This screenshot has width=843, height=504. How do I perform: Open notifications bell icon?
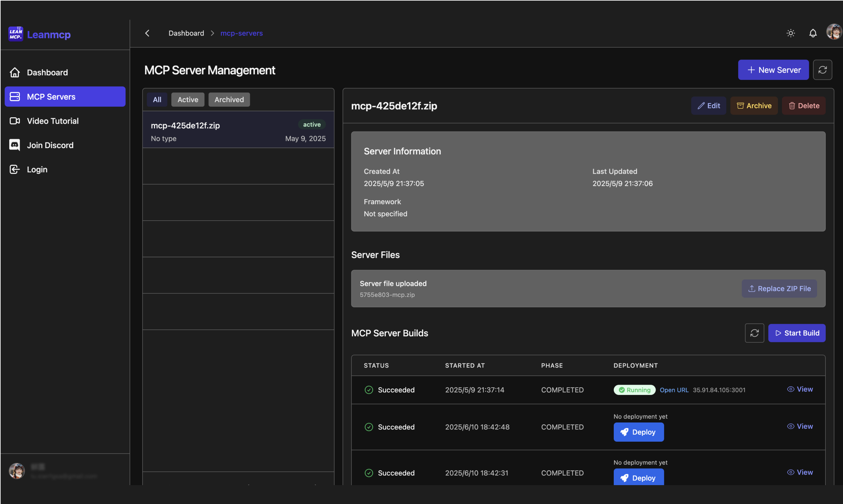click(813, 33)
